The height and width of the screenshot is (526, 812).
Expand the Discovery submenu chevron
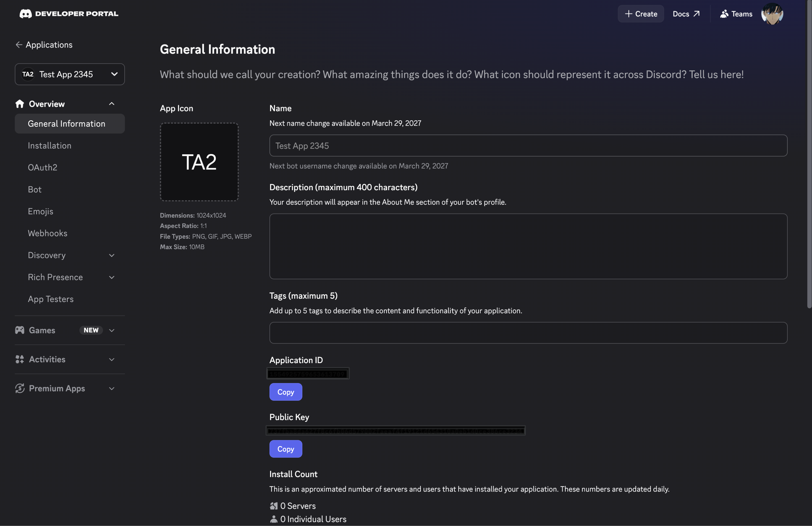[112, 255]
